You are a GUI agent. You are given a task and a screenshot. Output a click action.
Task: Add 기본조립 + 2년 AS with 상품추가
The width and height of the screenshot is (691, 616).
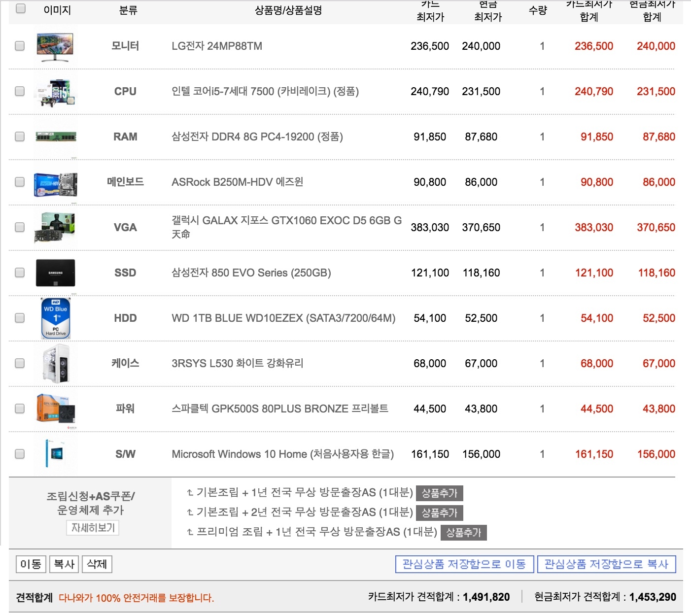pos(440,513)
